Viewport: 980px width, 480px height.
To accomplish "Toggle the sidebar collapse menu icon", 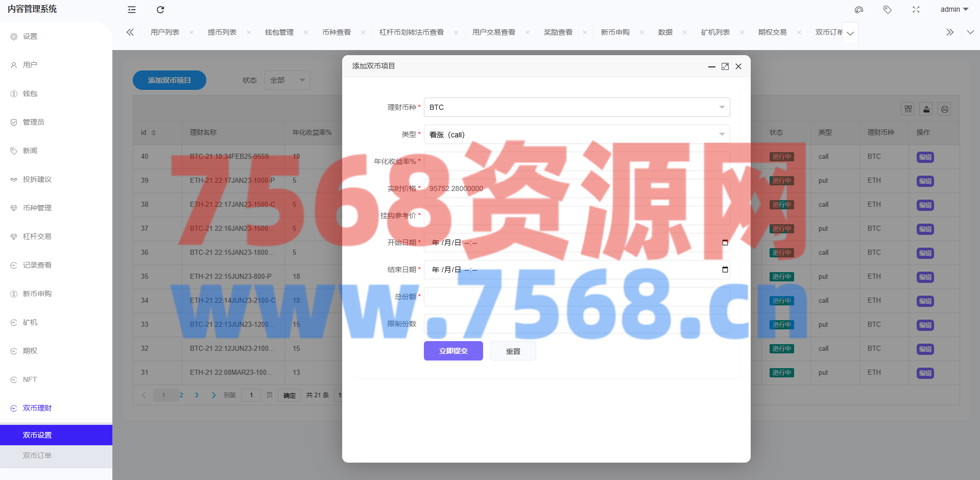I will coord(132,10).
